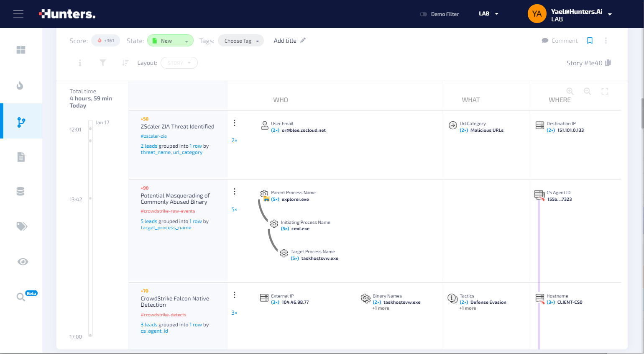
Task: Click the +361 score badge
Action: tap(106, 41)
